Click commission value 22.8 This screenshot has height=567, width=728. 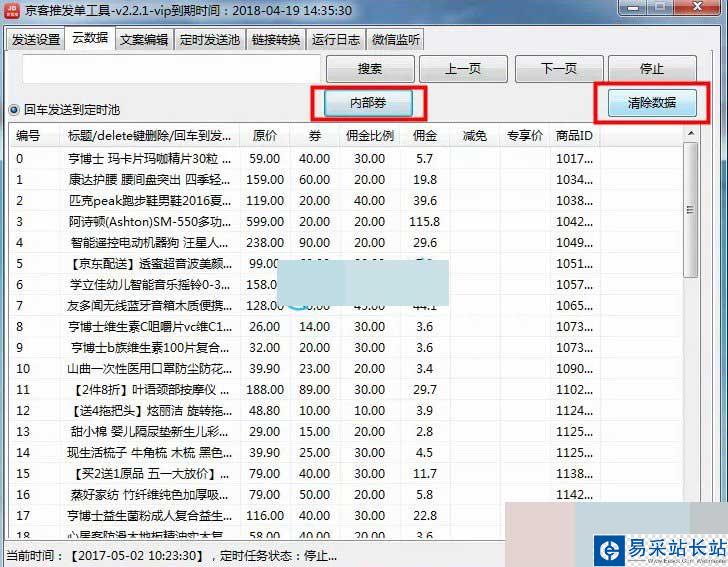tap(425, 515)
